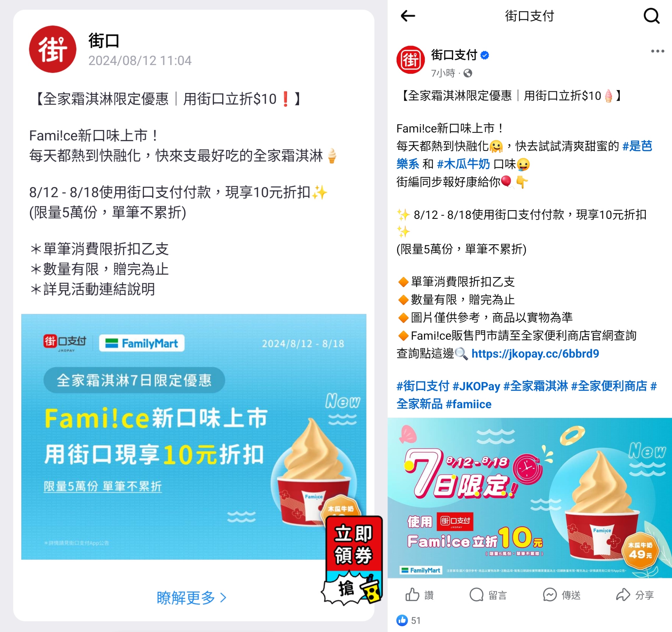Open the jkopay.cc/6bbrd9 link
672x632 pixels.
pos(535,353)
